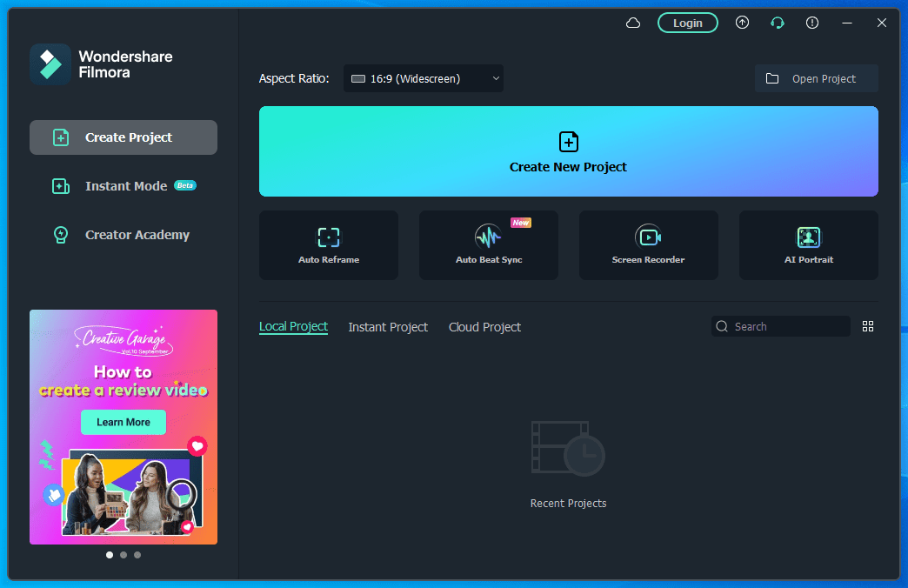Click the upload arrow icon in title bar
This screenshot has height=588, width=908.
click(742, 23)
